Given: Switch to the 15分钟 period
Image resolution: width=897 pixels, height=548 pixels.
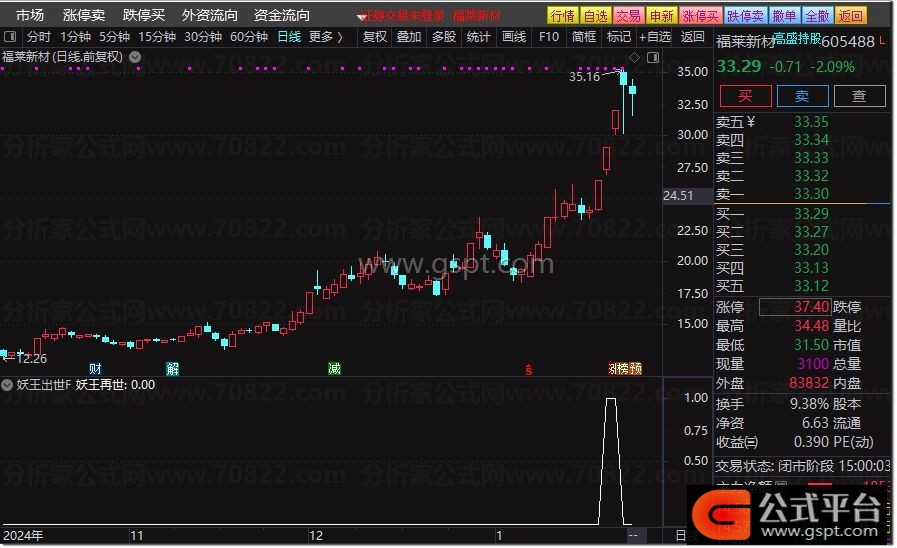Looking at the screenshot, I should [x=157, y=37].
